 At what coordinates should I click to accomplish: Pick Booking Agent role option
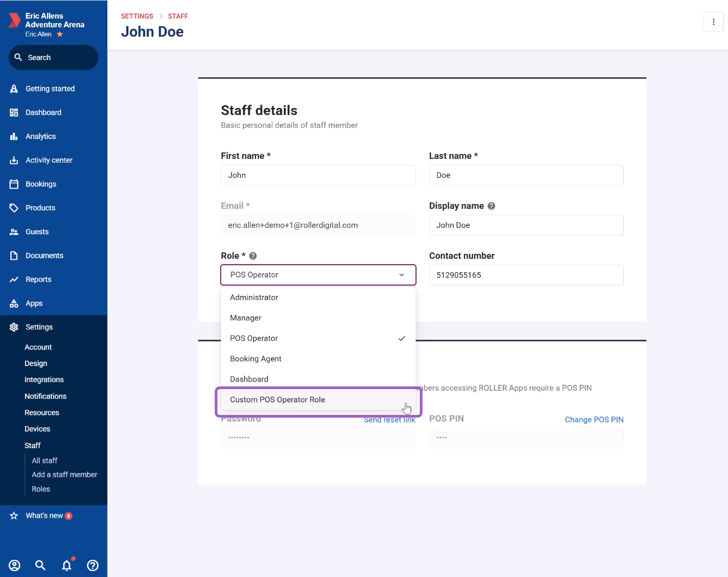(256, 359)
